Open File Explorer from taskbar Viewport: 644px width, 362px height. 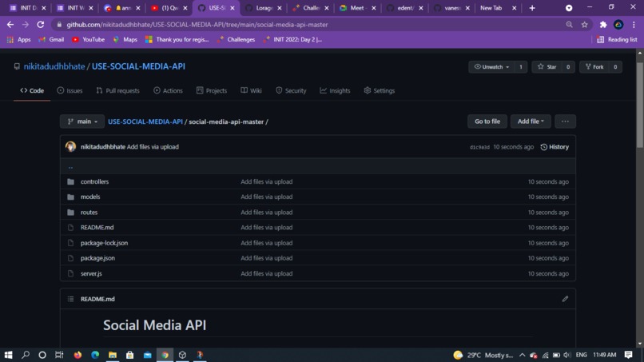tap(113, 355)
